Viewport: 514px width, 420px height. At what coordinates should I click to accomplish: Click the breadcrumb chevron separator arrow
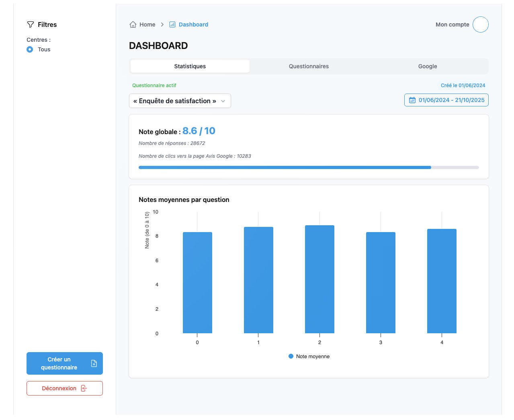(162, 24)
